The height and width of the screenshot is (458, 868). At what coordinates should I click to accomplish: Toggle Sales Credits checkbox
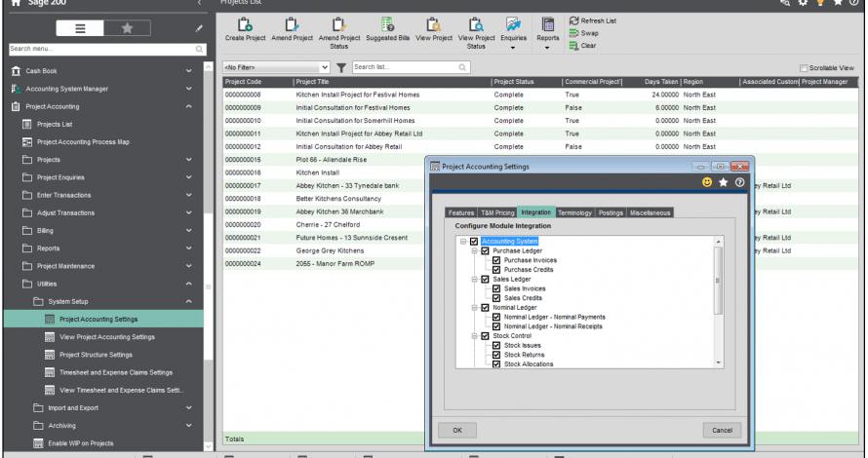496,297
